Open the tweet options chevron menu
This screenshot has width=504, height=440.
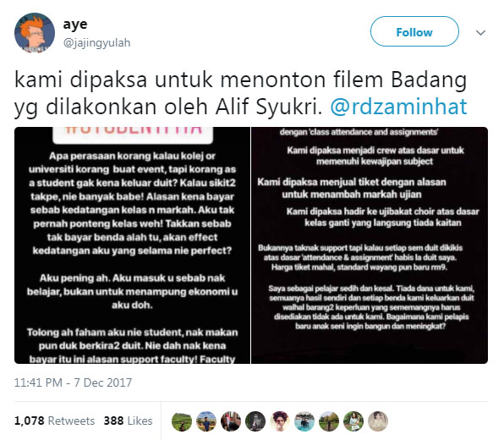click(x=480, y=32)
